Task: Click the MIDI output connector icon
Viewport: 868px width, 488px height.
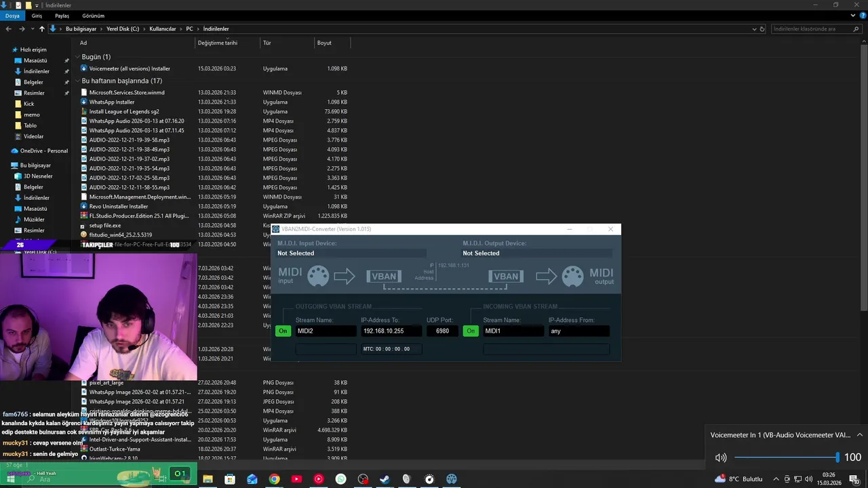Action: coord(573,276)
